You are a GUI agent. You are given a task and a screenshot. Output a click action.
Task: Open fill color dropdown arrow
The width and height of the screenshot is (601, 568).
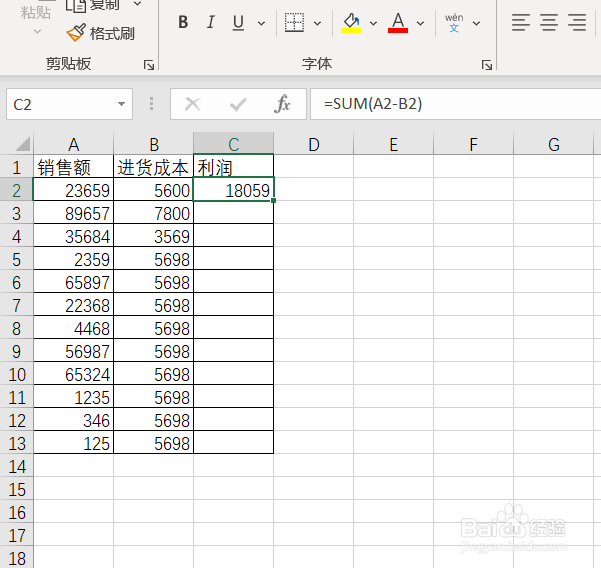(x=373, y=23)
